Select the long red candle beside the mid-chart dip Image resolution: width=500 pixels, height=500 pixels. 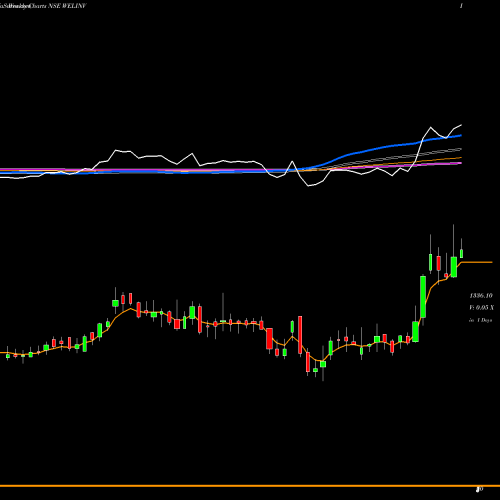pyautogui.click(x=300, y=335)
